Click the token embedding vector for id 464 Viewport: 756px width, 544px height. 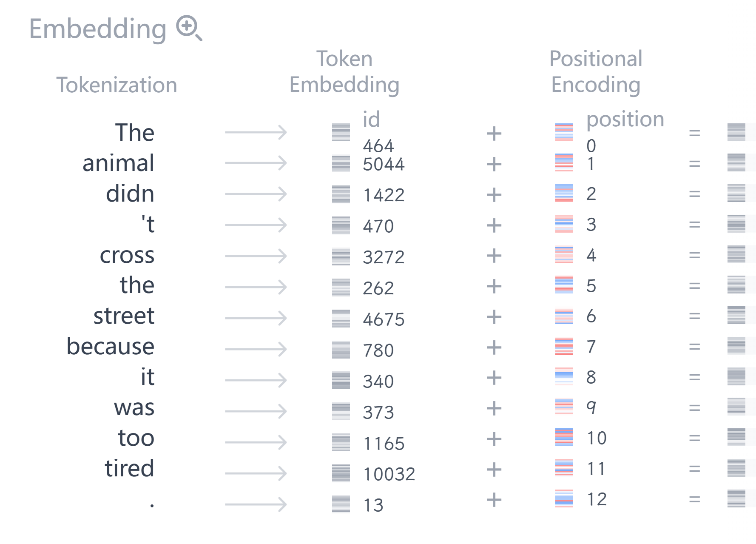click(x=341, y=132)
